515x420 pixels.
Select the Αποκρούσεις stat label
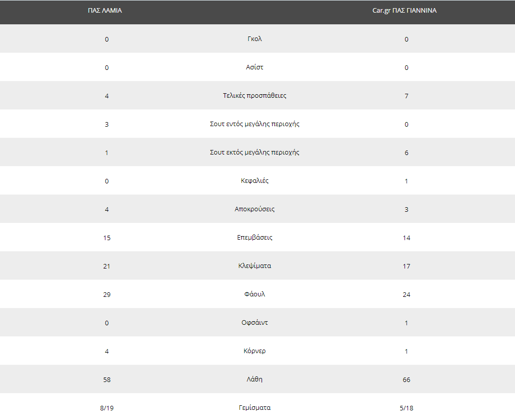(x=254, y=209)
